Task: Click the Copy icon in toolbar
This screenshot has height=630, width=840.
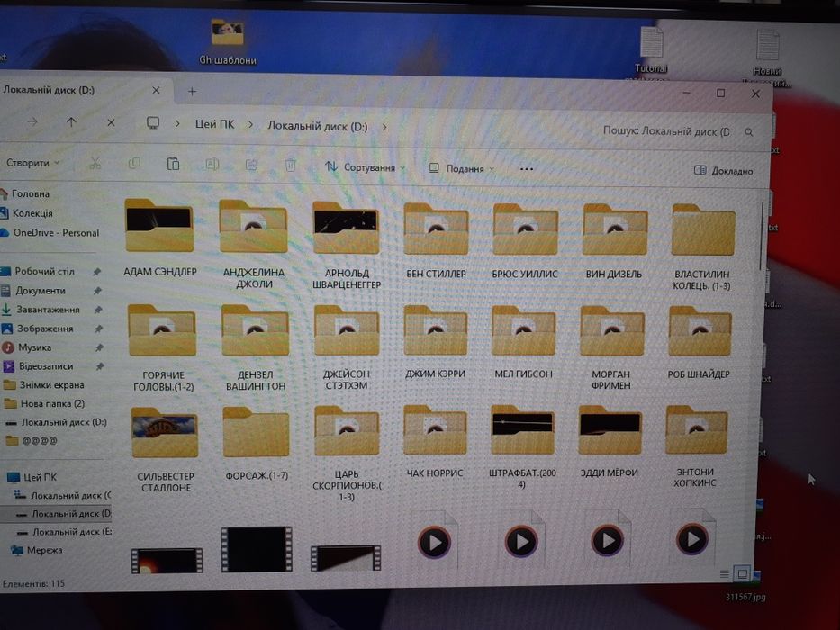Action: pos(134,163)
